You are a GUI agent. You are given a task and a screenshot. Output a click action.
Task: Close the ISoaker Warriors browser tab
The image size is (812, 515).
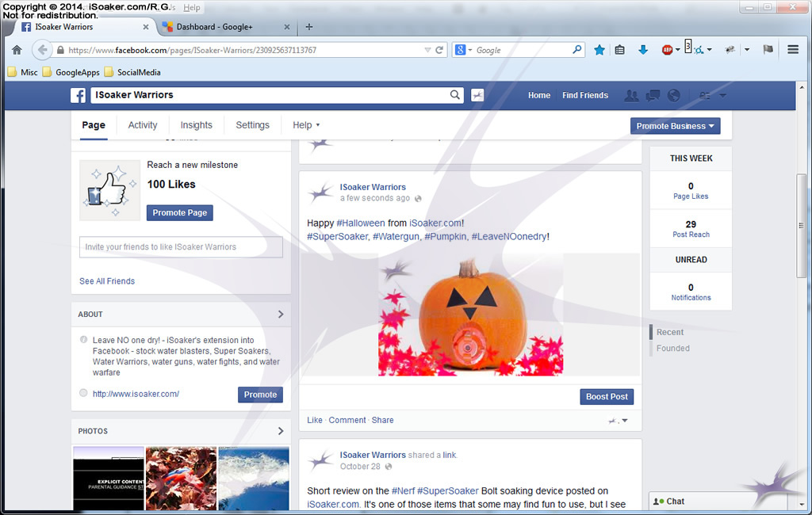click(146, 27)
